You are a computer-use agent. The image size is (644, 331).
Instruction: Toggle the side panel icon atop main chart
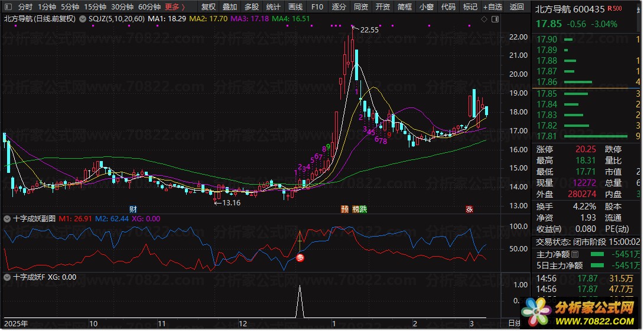[x=495, y=19]
